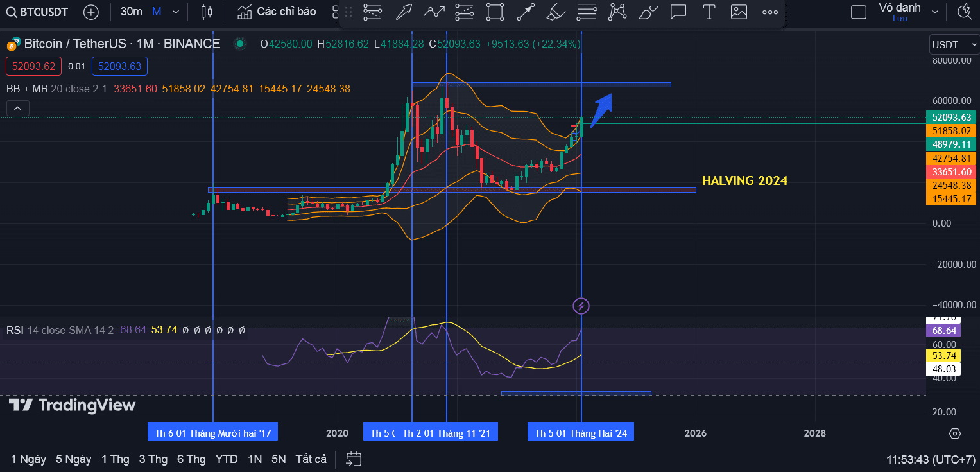Select the comment callout tool
Viewport: 980px width, 472px height.
[x=678, y=12]
